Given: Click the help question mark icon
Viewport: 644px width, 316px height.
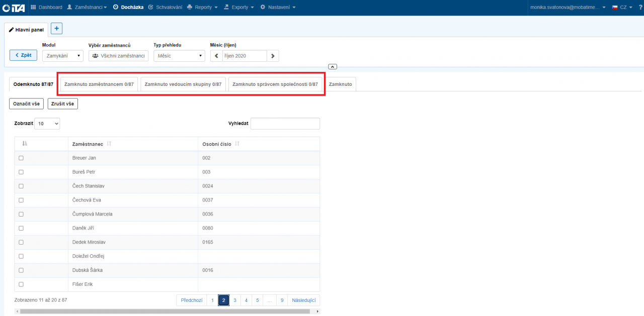Looking at the screenshot, I should click(x=640, y=8).
